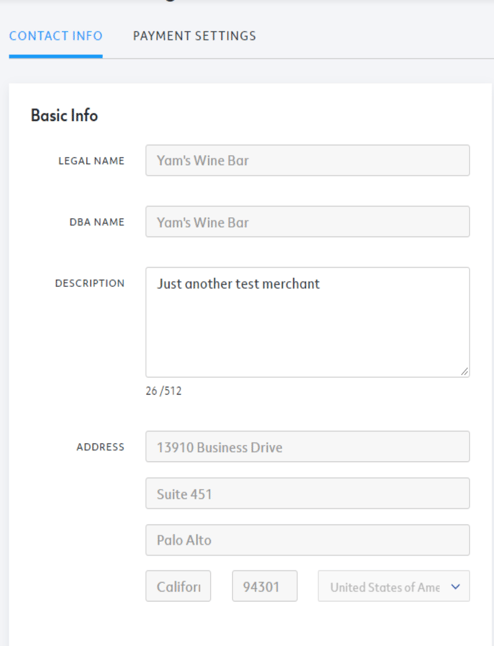The height and width of the screenshot is (646, 494).
Task: Click the DESCRIPTION label
Action: 90,283
